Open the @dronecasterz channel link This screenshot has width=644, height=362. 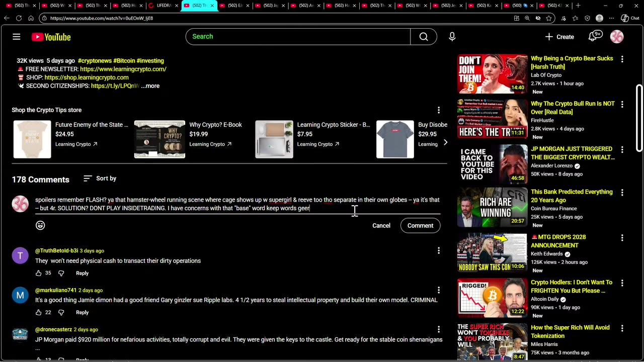[x=53, y=329]
